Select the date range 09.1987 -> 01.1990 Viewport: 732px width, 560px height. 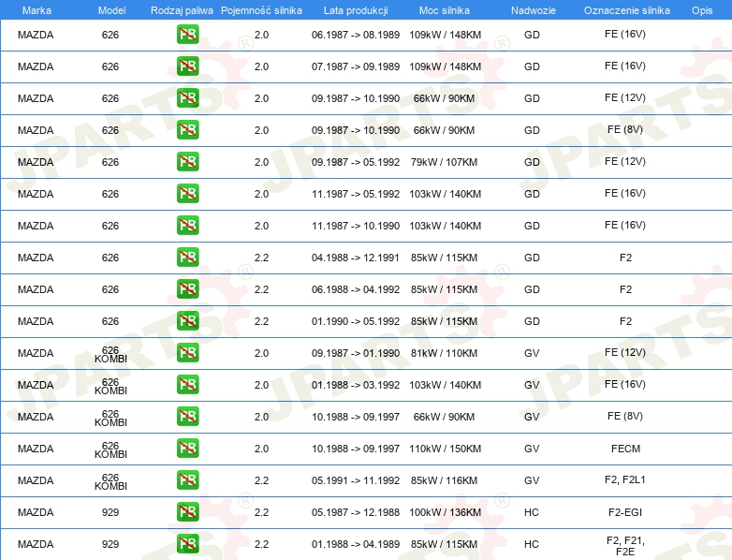click(356, 353)
